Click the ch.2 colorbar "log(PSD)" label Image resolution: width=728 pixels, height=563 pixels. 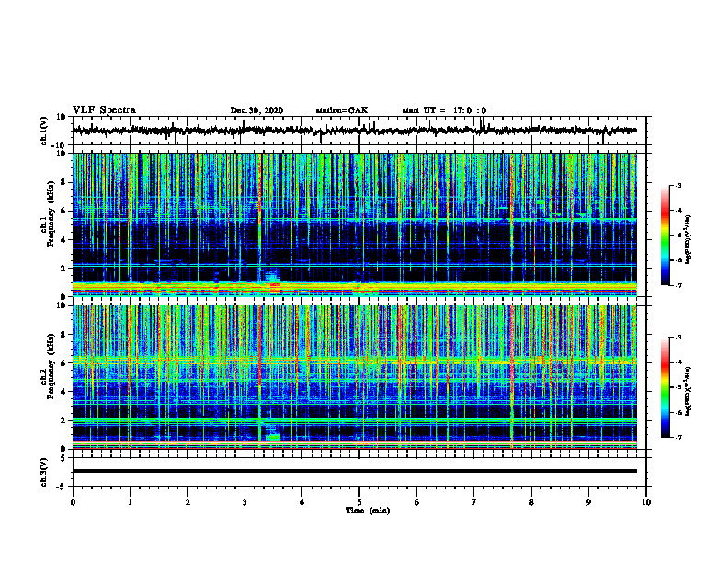tap(688, 391)
